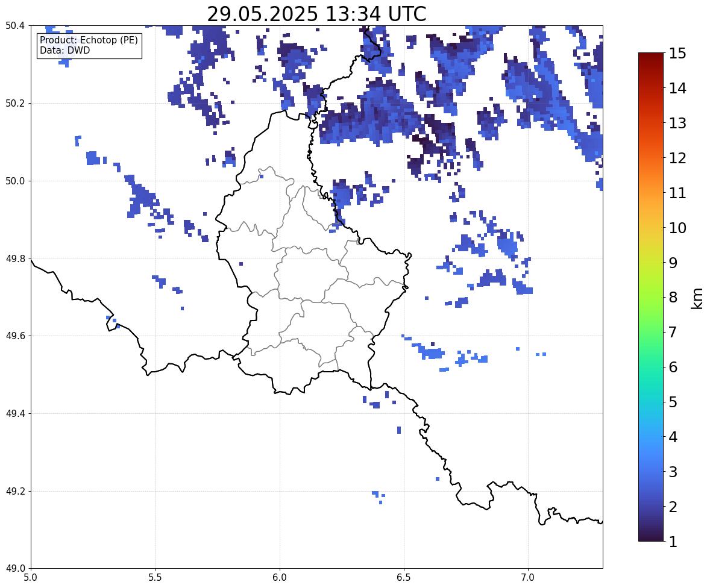Click the latitude tick label "49.2"
Screen dimensions: 710x588
15,491
